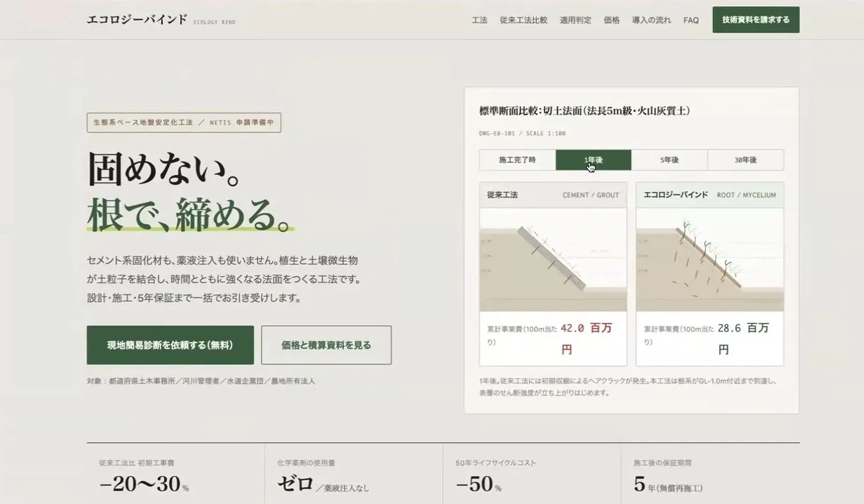Navigate to the 価格 section
The width and height of the screenshot is (864, 504).
click(x=612, y=20)
